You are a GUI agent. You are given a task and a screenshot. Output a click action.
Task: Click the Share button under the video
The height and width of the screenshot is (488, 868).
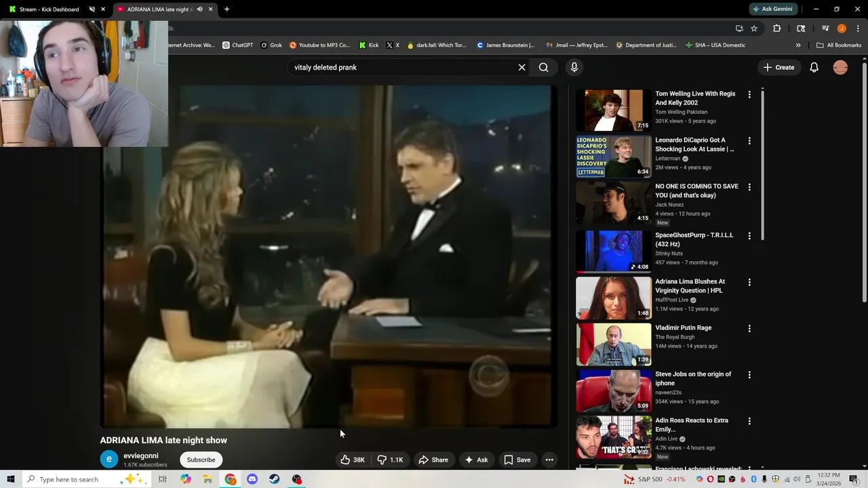pyautogui.click(x=433, y=460)
